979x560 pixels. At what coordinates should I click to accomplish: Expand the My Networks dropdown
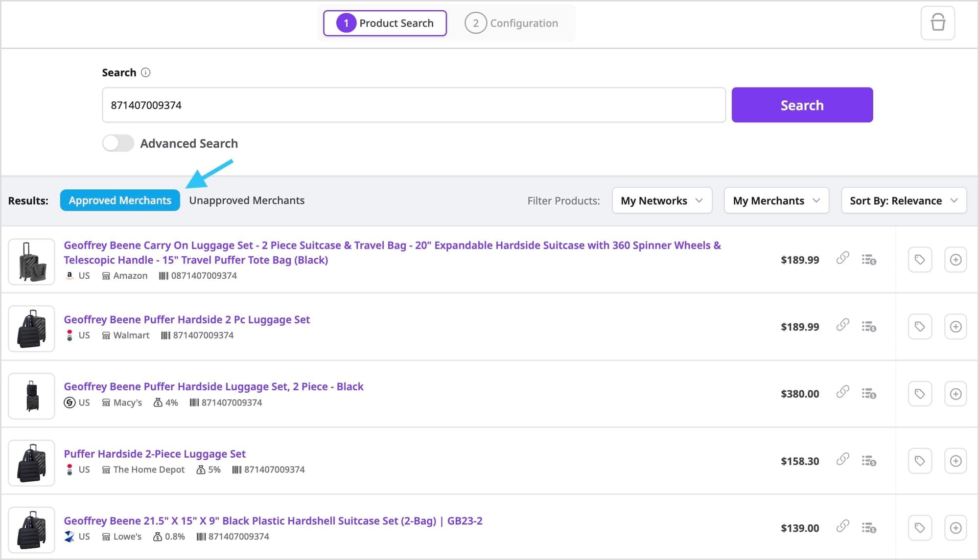tap(662, 201)
